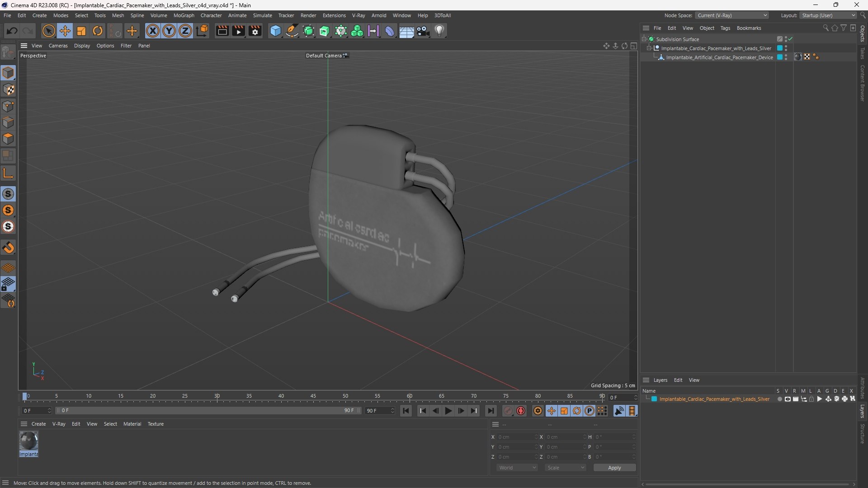868x488 pixels.
Task: Select the Scale tool
Action: pyautogui.click(x=81, y=31)
